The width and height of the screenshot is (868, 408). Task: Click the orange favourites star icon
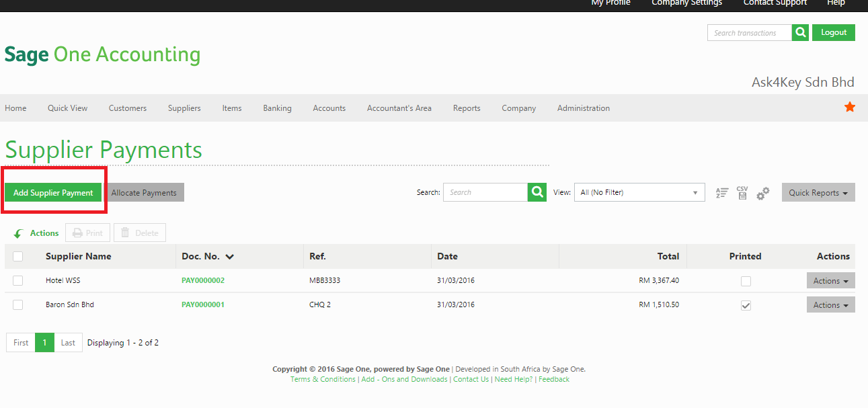click(x=850, y=107)
